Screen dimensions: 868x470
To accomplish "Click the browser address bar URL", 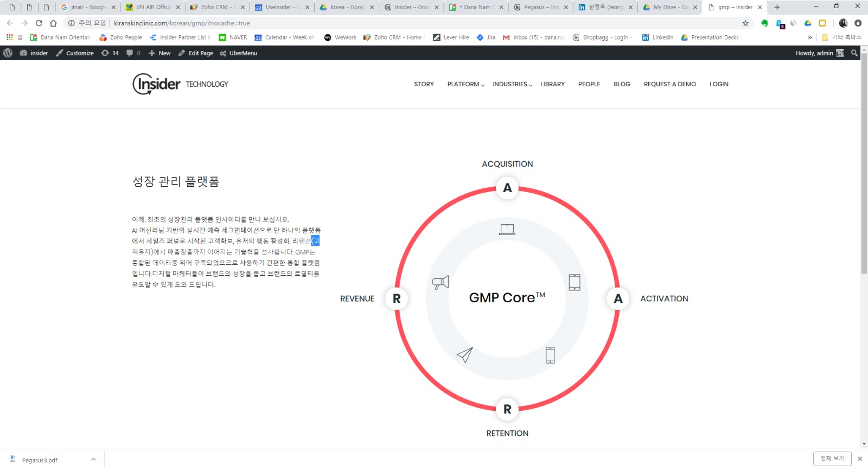I will tap(182, 23).
